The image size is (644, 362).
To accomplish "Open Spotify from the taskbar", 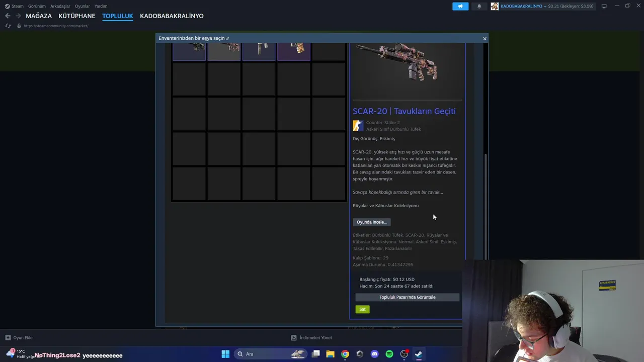I will 389,354.
